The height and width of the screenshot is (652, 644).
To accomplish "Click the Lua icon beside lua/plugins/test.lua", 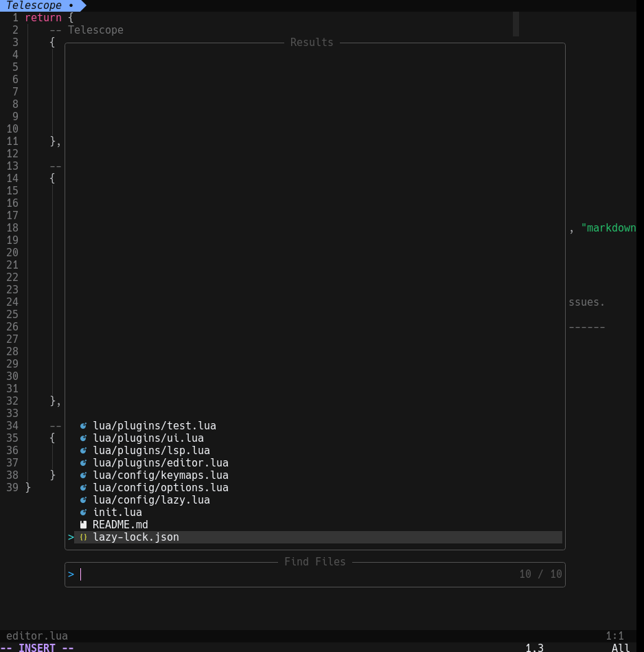I will (x=83, y=426).
